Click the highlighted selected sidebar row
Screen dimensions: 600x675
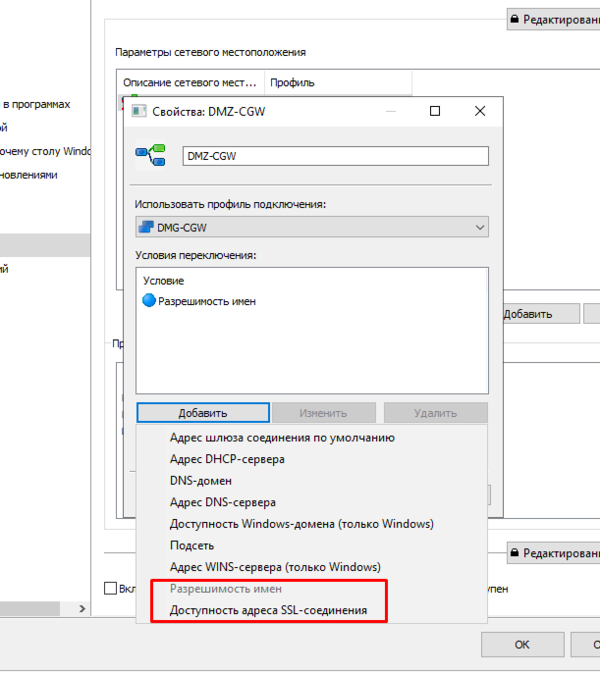pyautogui.click(x=45, y=245)
